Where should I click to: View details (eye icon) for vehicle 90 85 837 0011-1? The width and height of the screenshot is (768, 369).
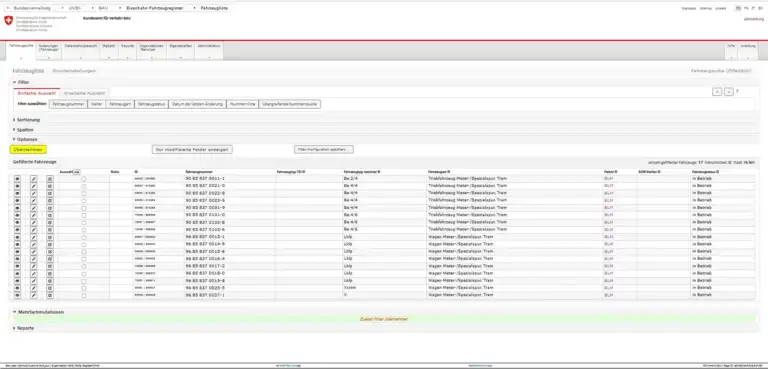pyautogui.click(x=17, y=179)
